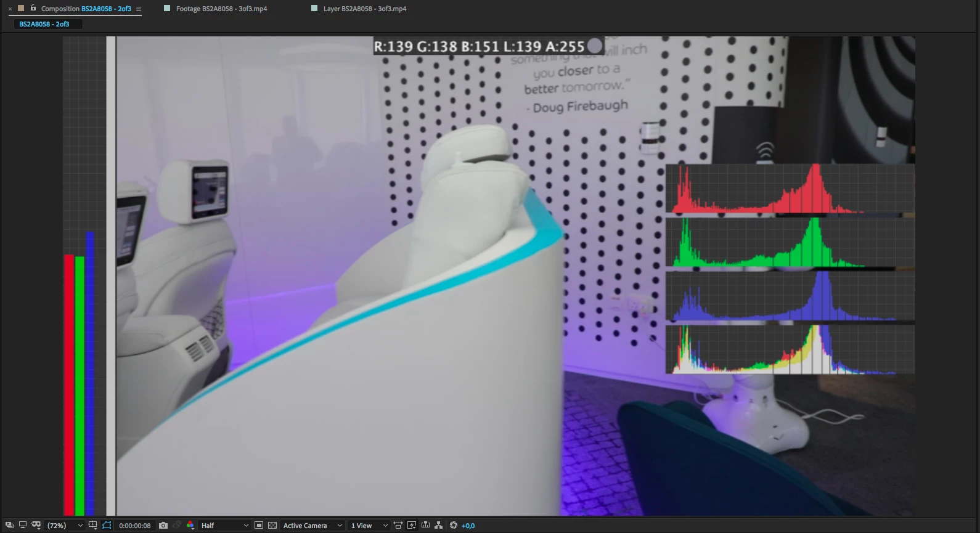Open the Timeline button icon
This screenshot has width=980, height=533.
(425, 526)
